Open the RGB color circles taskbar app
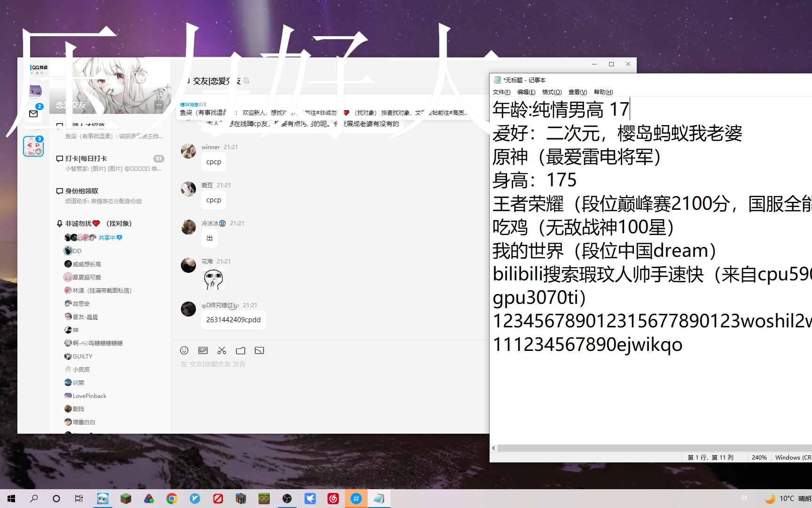Image resolution: width=812 pixels, height=508 pixels. [x=148, y=499]
